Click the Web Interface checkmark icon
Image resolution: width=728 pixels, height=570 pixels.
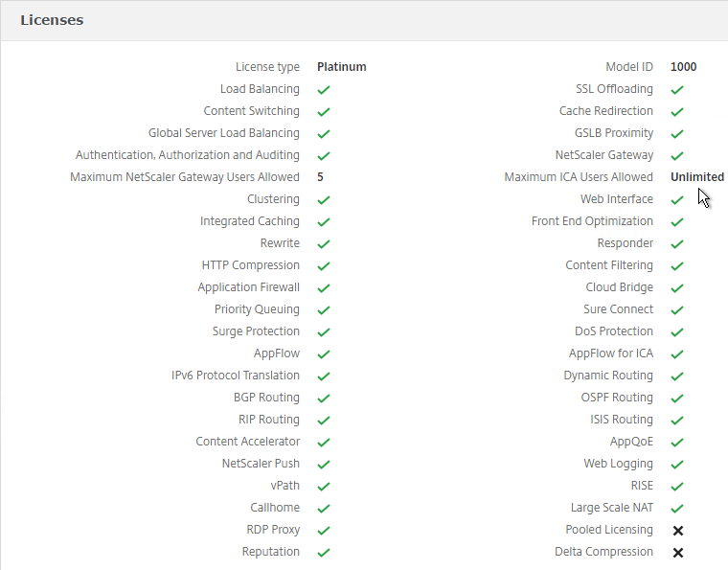pos(677,199)
